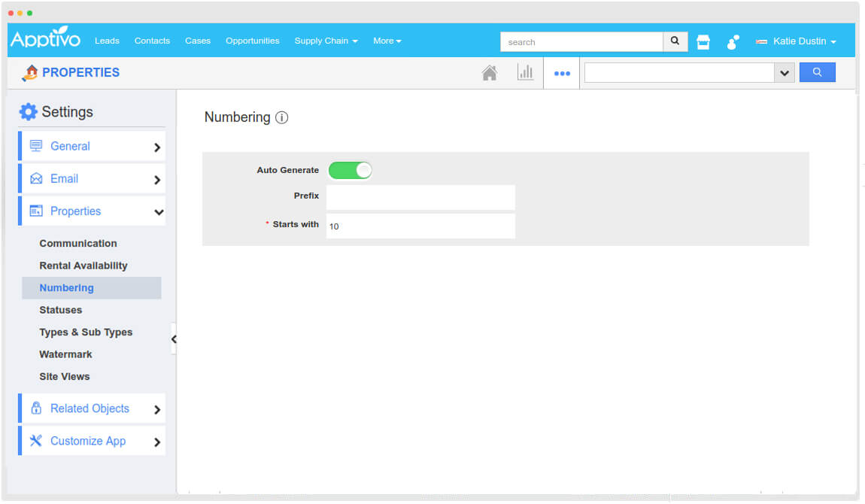Screen dimensions: 865x504
Task: Select Rental Availability in sidebar
Action: (x=83, y=266)
